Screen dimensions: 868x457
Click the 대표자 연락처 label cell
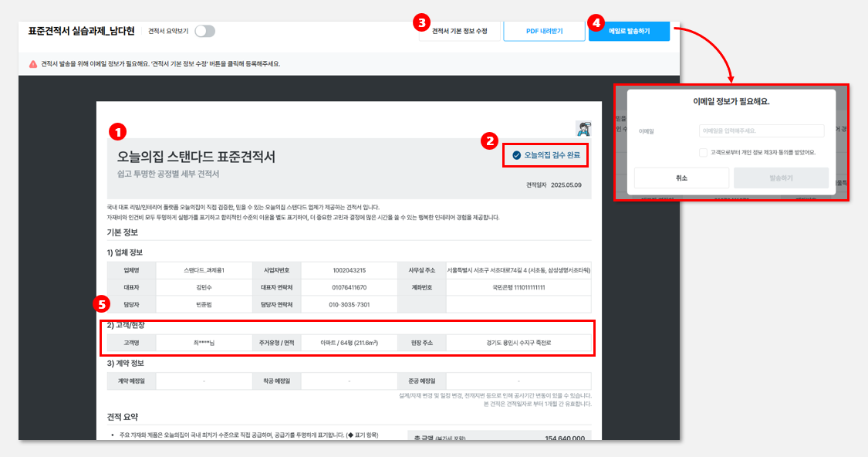click(x=277, y=287)
